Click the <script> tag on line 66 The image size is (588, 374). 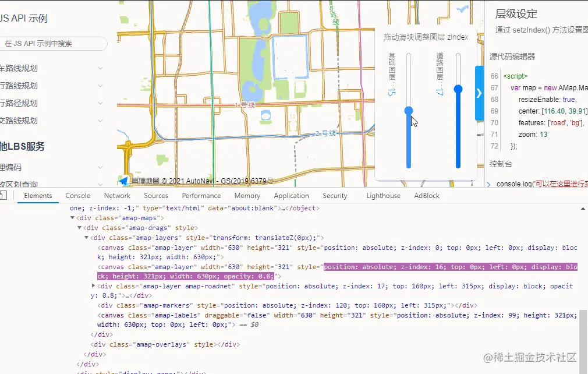click(x=515, y=76)
